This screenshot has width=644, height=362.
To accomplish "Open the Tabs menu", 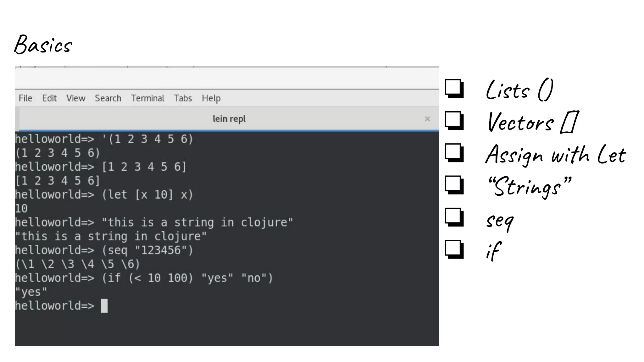I will click(183, 98).
